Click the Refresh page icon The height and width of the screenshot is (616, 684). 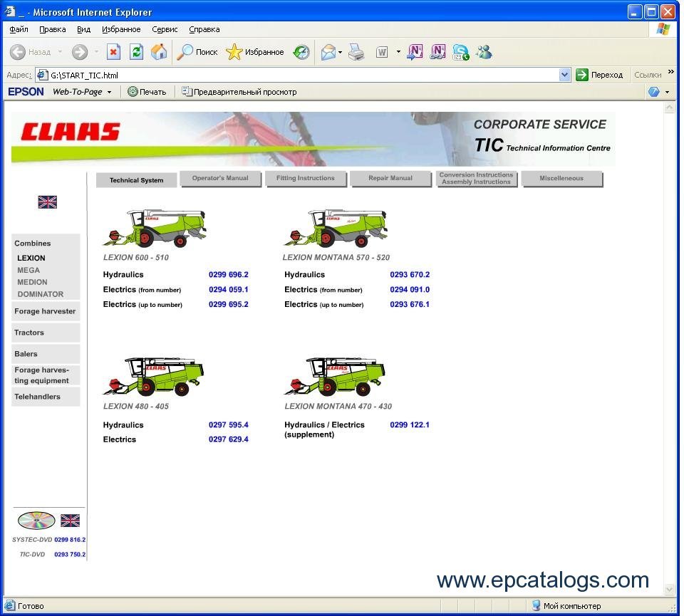pos(137,52)
